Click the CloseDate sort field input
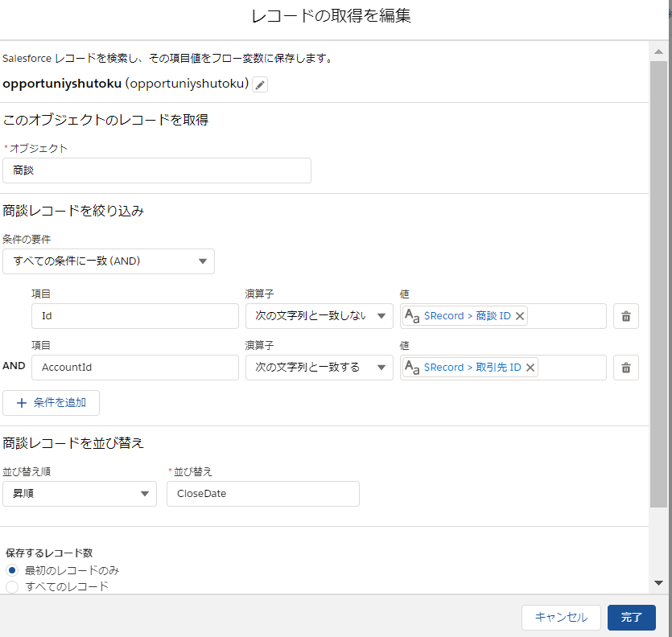Image resolution: width=672 pixels, height=637 pixels. click(x=262, y=493)
